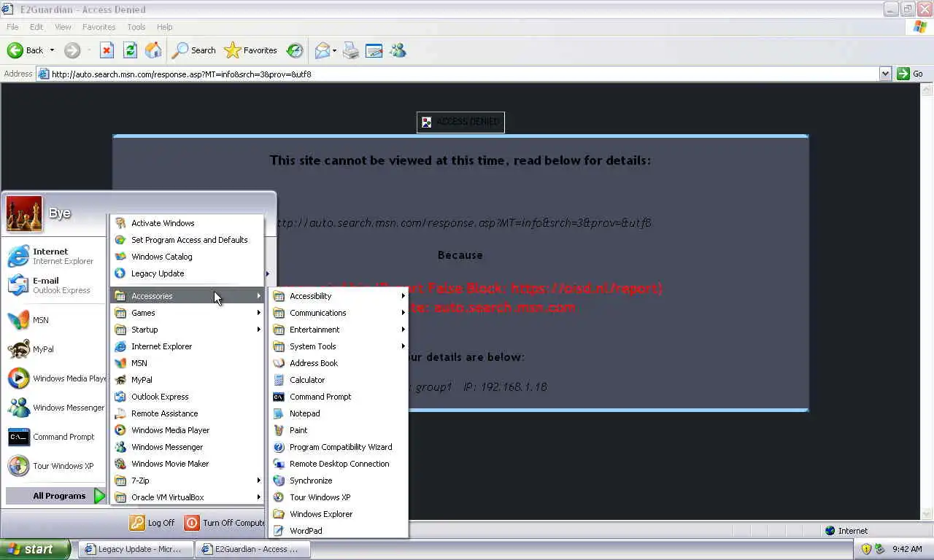Launch Windows Explorer from Accessories
The width and height of the screenshot is (934, 560).
[x=338, y=514]
